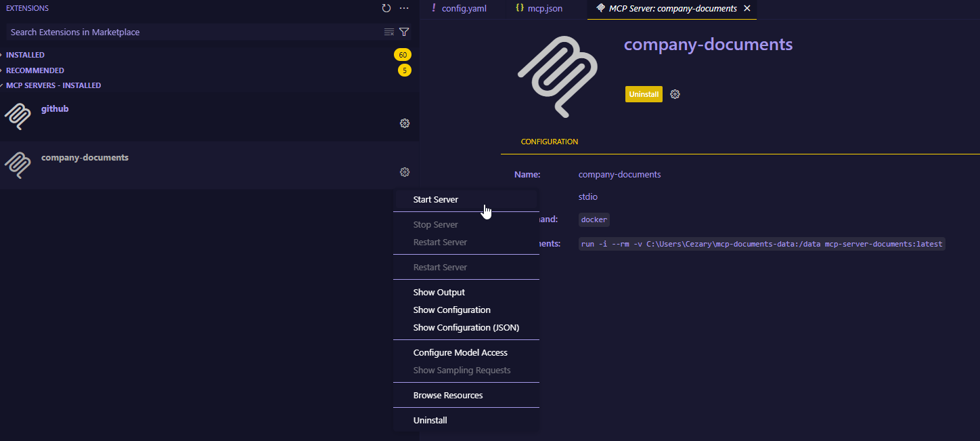Clear extensions search results icon
980x441 pixels.
click(389, 32)
